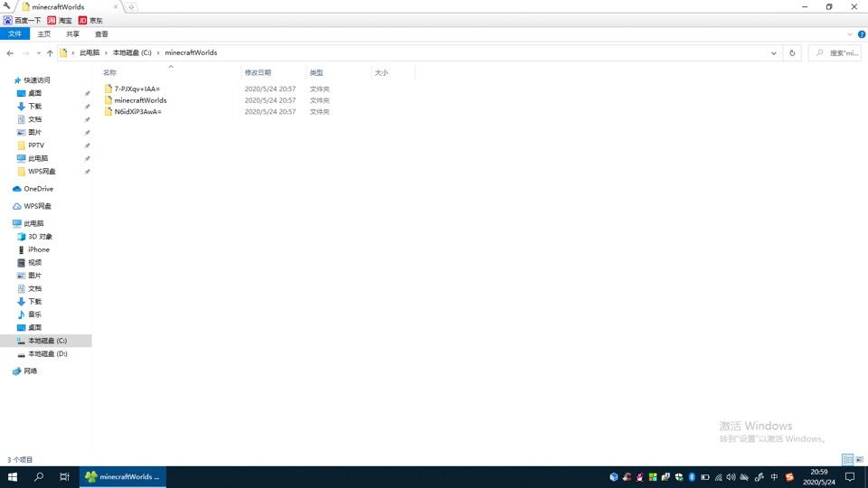This screenshot has width=868, height=488.
Task: Click 本地磁盘 (C:) in the address path
Action: click(x=132, y=52)
